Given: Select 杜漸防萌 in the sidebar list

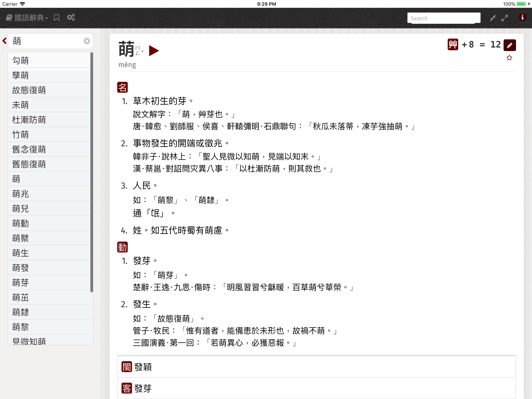Looking at the screenshot, I should [29, 120].
